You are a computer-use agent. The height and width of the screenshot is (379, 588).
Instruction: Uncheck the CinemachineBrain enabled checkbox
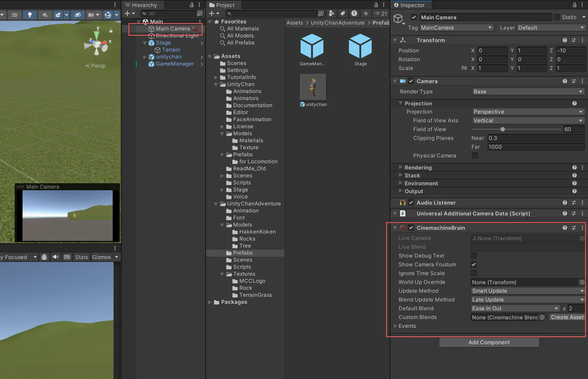411,228
